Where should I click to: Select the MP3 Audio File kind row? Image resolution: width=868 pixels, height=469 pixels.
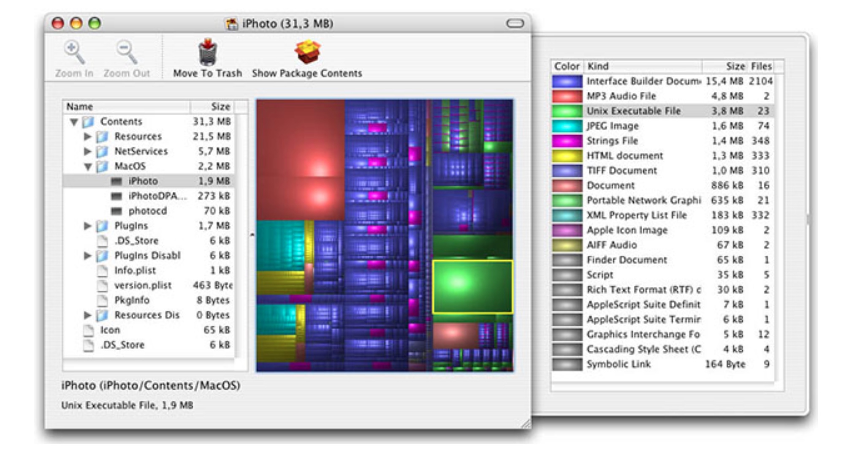[x=621, y=96]
